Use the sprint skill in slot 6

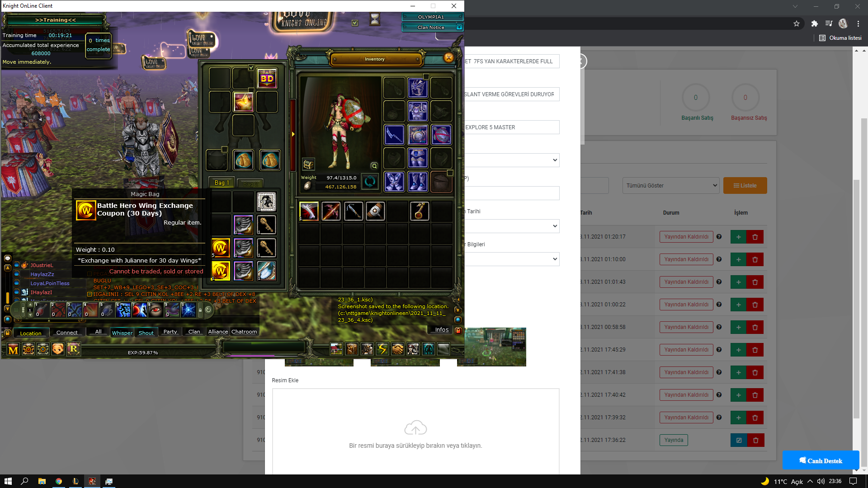(x=123, y=310)
